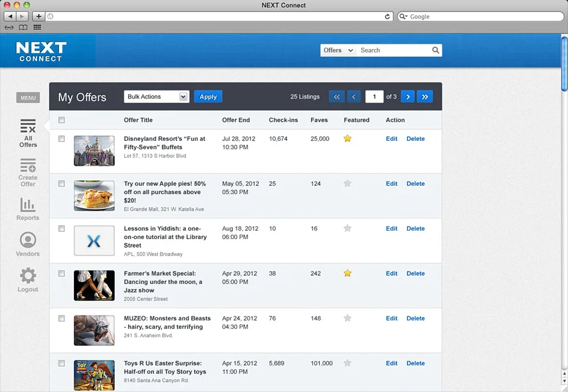Check the Farmer's Market Special checkbox

[x=61, y=274]
